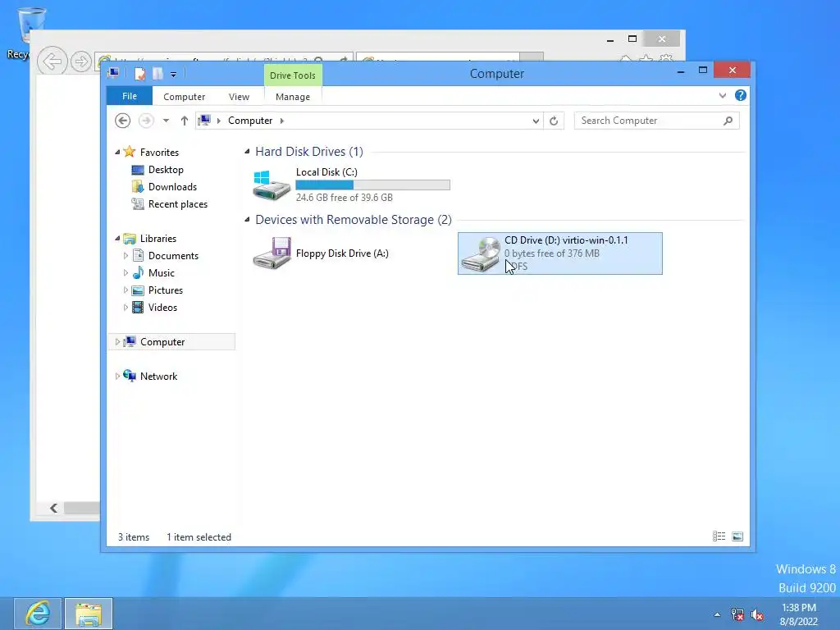This screenshot has height=630, width=840.
Task: Click the muted volume tray icon
Action: pyautogui.click(x=757, y=614)
